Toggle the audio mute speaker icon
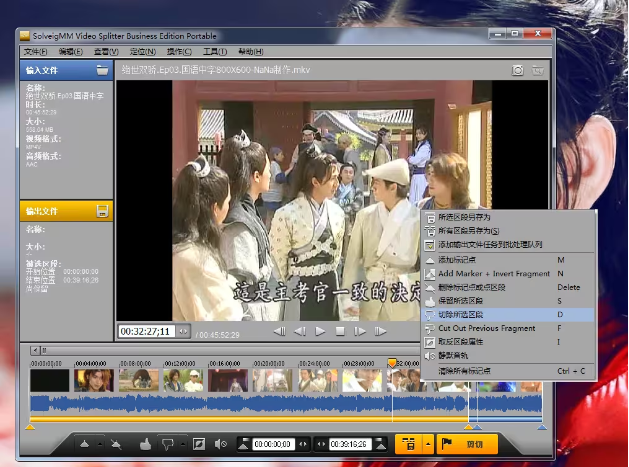The width and height of the screenshot is (629, 467). (x=221, y=443)
